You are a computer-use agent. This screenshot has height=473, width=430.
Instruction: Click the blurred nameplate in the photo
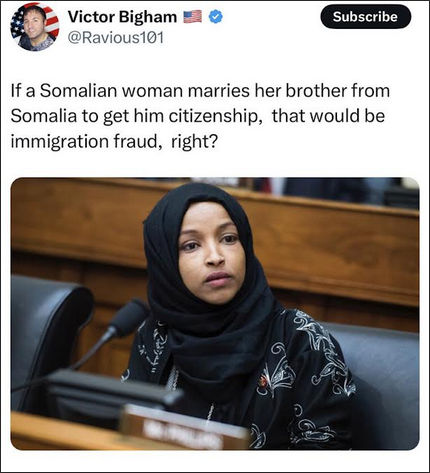point(183,428)
